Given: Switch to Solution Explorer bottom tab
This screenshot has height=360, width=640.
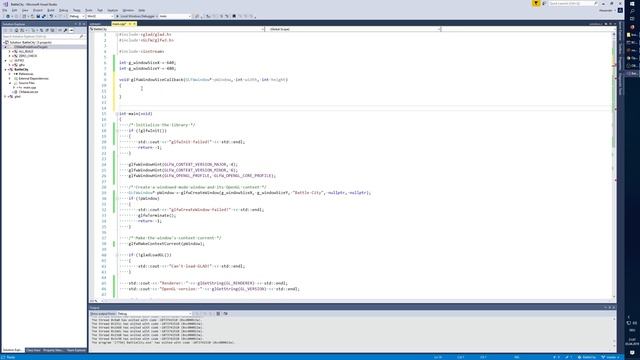Looking at the screenshot, I should (13, 350).
